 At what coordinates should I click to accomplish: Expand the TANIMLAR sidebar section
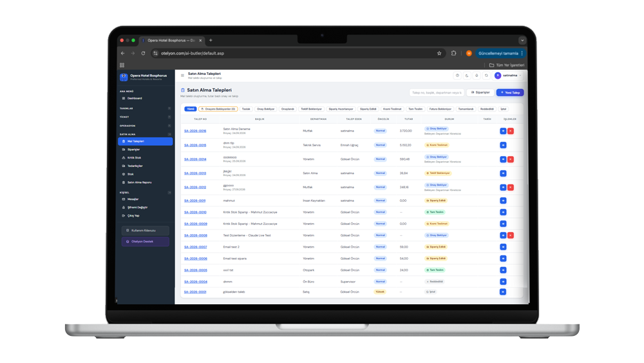(145, 108)
